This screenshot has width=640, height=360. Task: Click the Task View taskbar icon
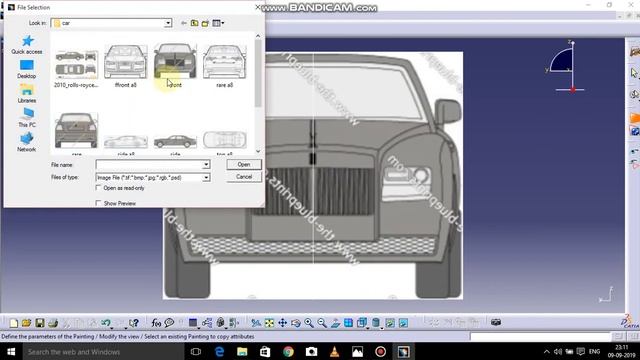tap(196, 351)
